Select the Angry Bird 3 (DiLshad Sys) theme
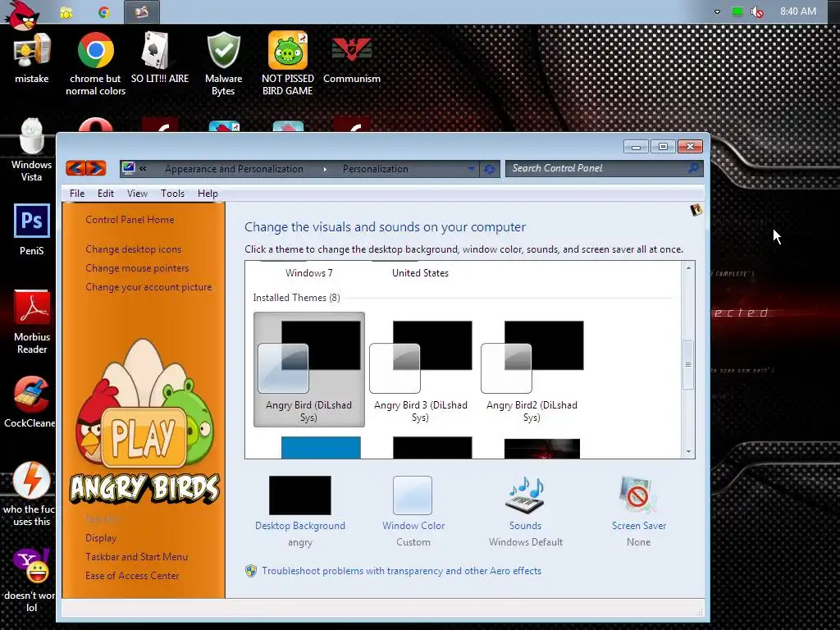 421,370
